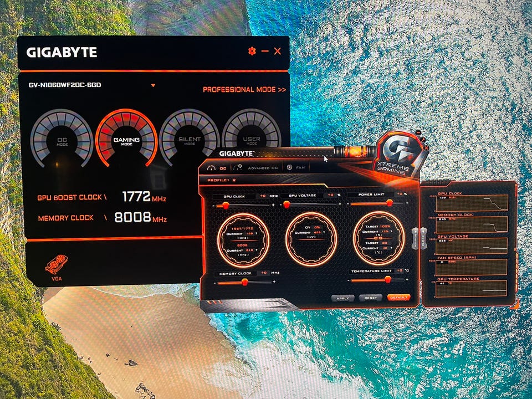Click the OC speedometer icon in Xtreme Gaming
532x399 pixels.
click(x=212, y=168)
